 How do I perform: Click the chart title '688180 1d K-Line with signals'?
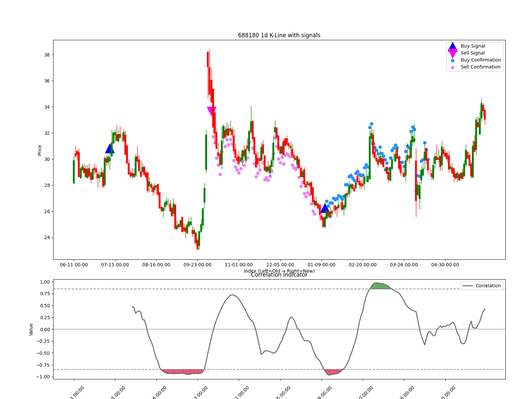pos(279,35)
